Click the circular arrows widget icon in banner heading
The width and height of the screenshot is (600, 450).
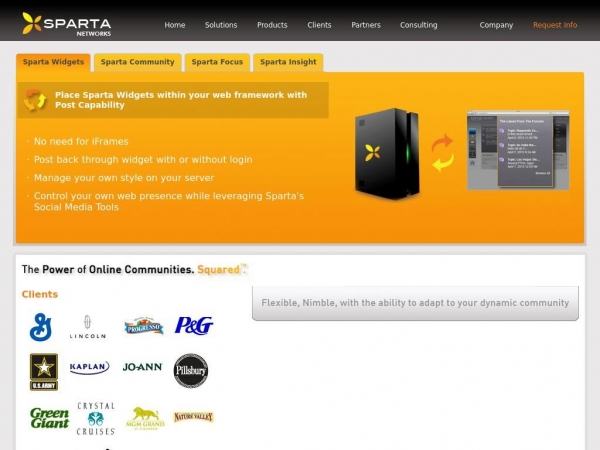coord(35,100)
